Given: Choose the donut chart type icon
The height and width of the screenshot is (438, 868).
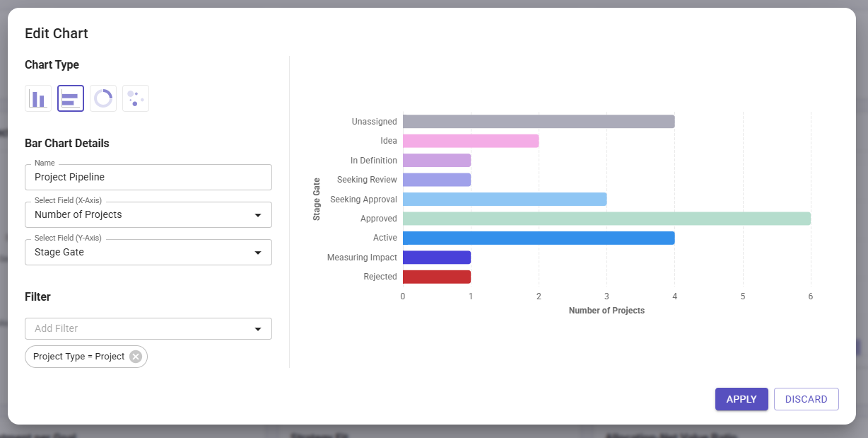Looking at the screenshot, I should 103,98.
